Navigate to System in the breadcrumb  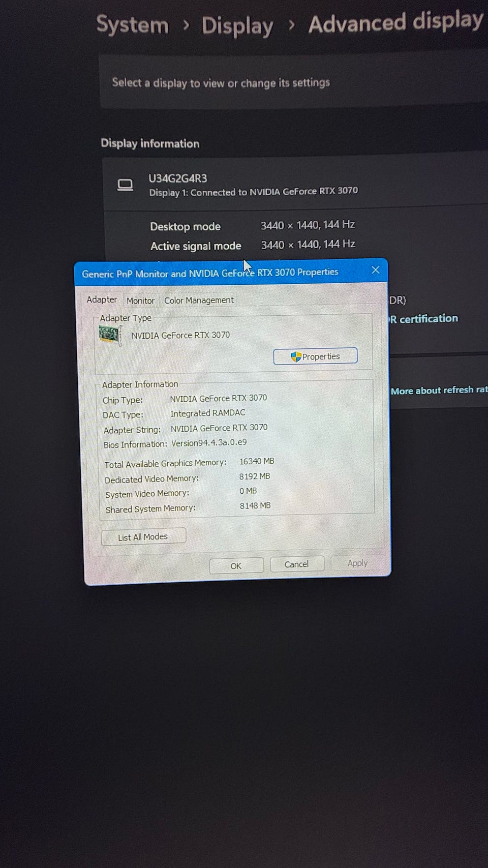(132, 24)
